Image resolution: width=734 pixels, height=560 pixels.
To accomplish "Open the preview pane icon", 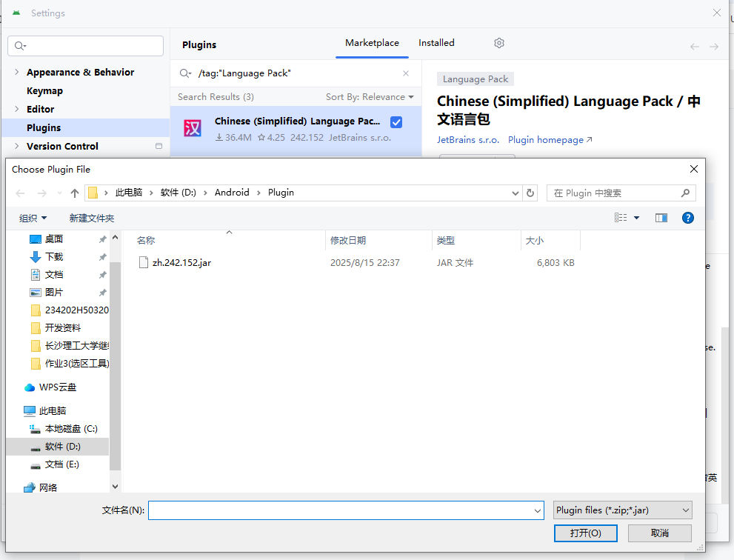I will point(660,217).
